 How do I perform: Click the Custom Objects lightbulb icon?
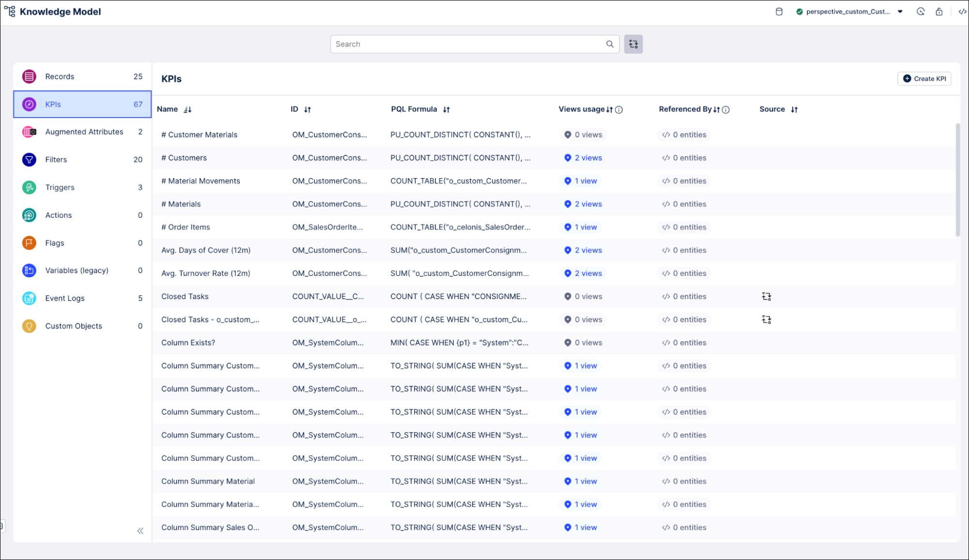coord(29,326)
